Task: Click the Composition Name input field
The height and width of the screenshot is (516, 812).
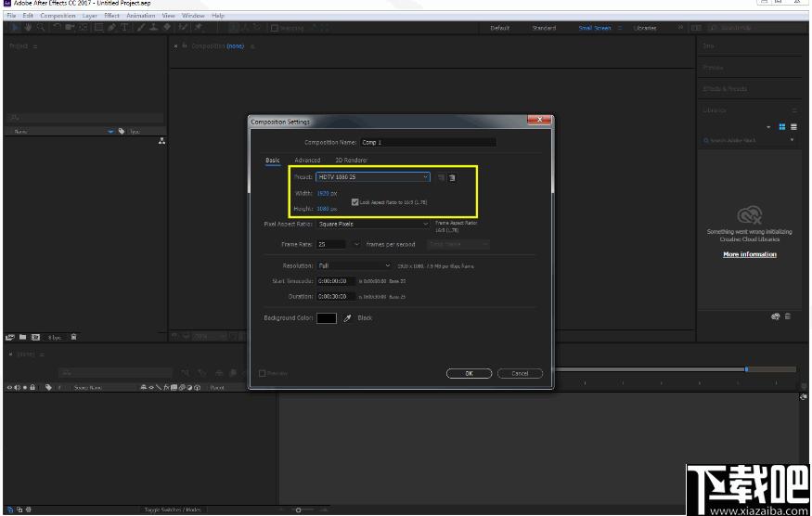Action: (428, 142)
